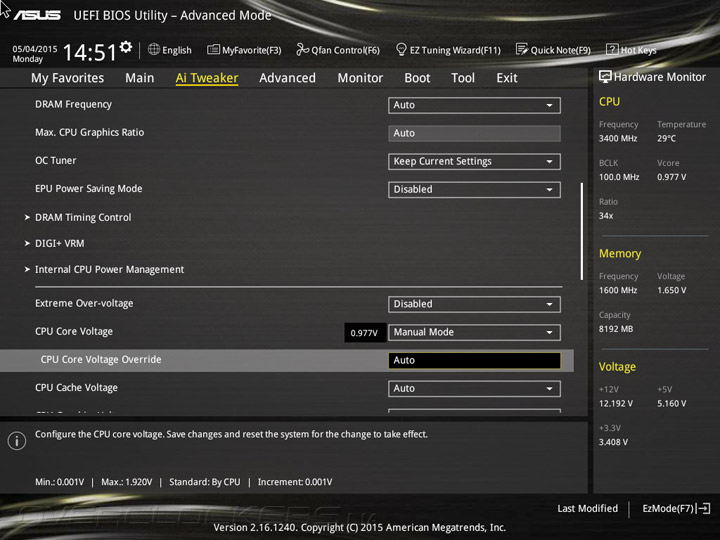Click the EzMode exit arrow icon
Viewport: 720px width, 540px height.
(704, 508)
